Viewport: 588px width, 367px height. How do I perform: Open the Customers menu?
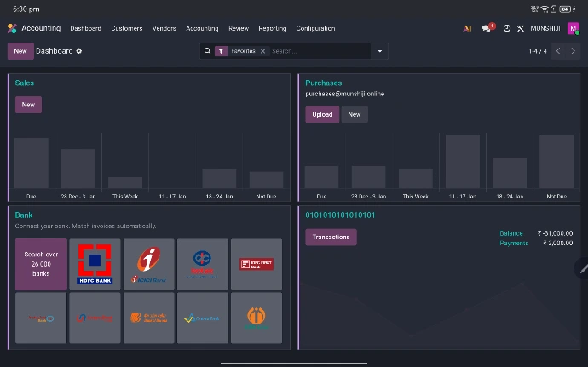coord(126,28)
